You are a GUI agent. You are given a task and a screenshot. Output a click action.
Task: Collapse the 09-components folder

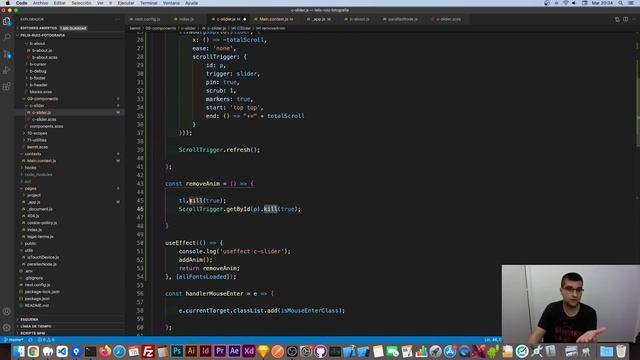pos(42,99)
